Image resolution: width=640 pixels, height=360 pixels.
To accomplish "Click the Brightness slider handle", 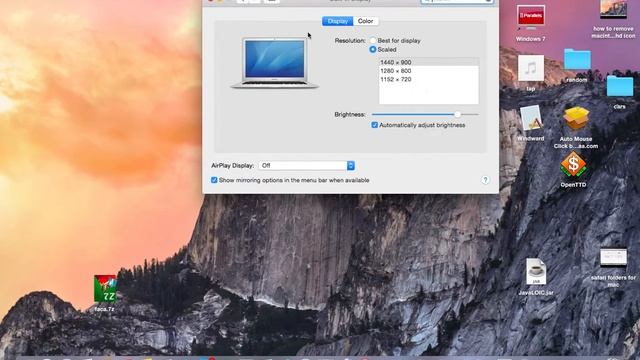I will pos(458,115).
